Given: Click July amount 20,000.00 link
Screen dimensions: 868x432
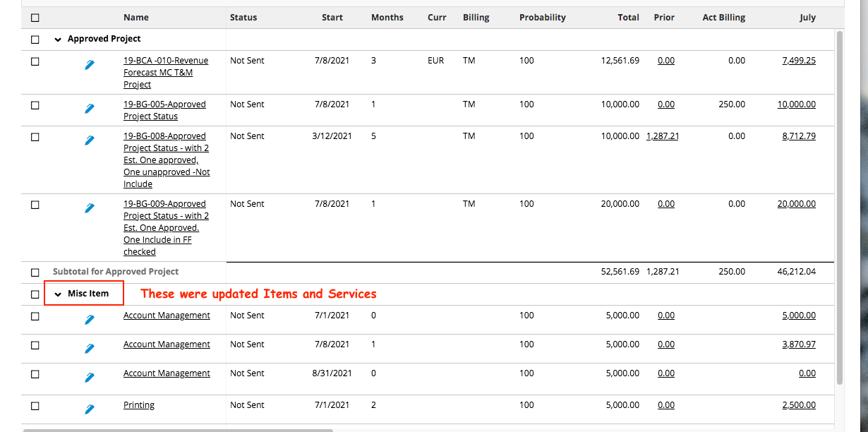Looking at the screenshot, I should coord(797,204).
